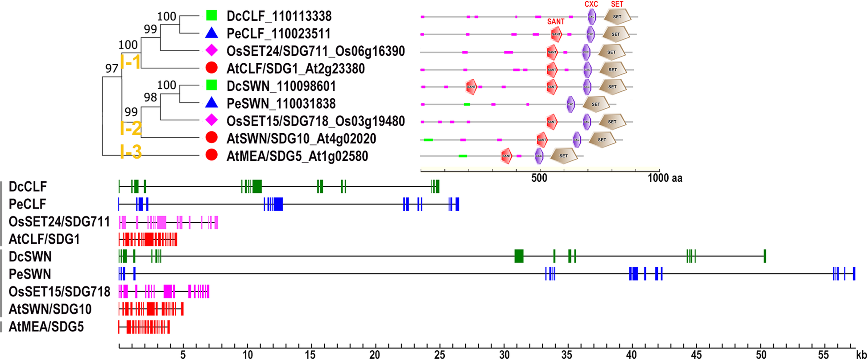
Task: Select the SET domain in the AtSWN/SDG10_At4g02020 row
Action: point(602,139)
